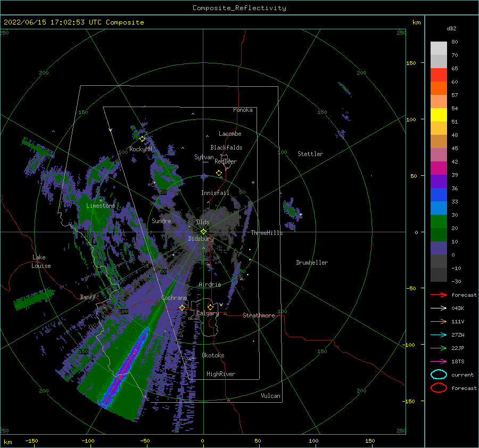Click the Didsbury city label
The width and height of the screenshot is (479, 448).
pyautogui.click(x=201, y=239)
